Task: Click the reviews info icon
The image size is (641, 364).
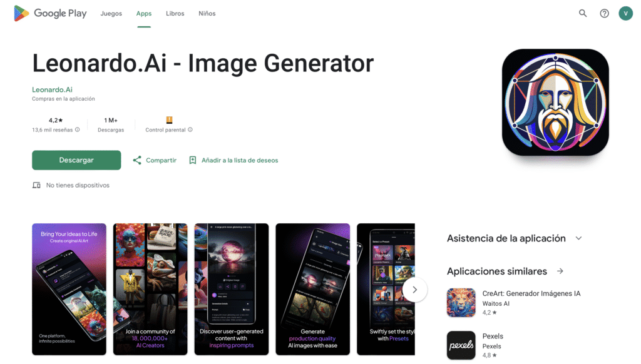Action: [77, 130]
